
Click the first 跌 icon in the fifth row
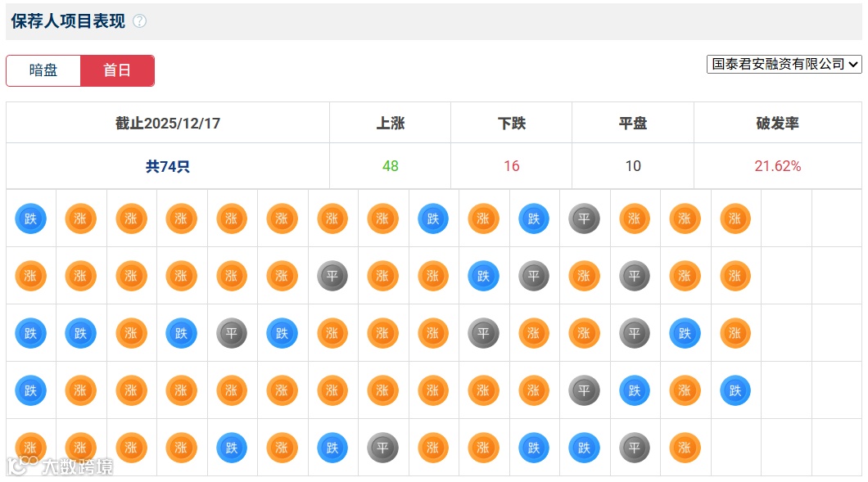pos(232,448)
